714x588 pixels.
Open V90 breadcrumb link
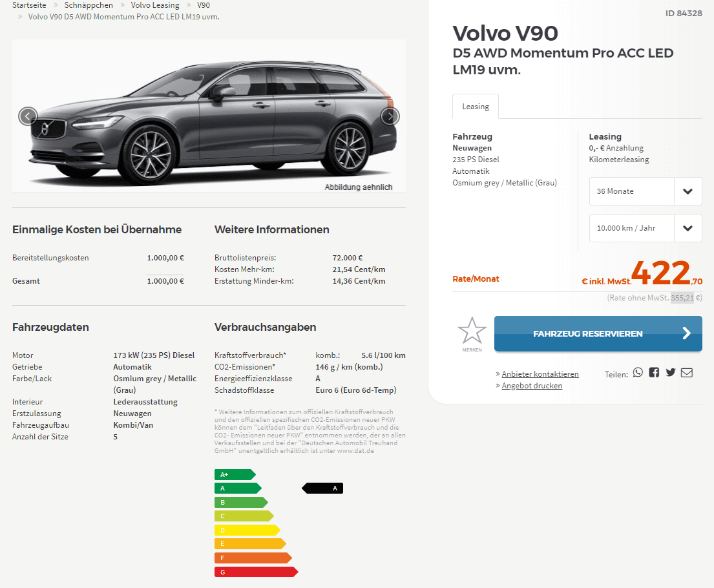[x=204, y=5]
